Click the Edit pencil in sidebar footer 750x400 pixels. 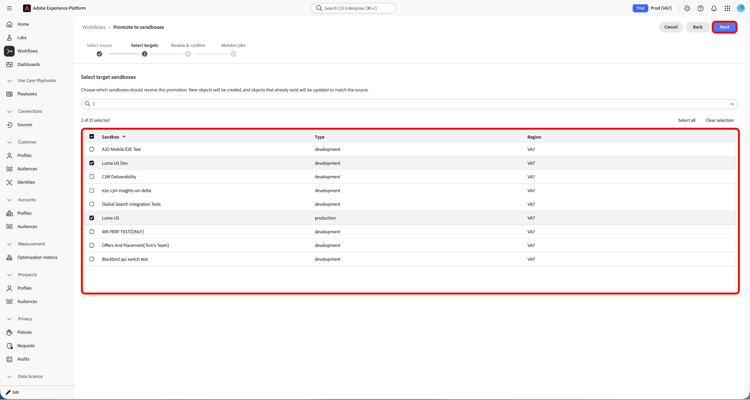10,392
